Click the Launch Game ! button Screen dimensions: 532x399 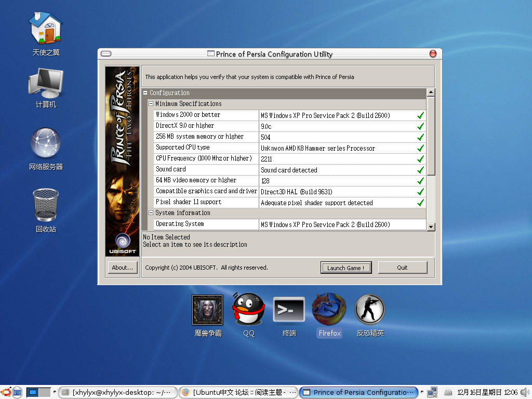pos(345,268)
